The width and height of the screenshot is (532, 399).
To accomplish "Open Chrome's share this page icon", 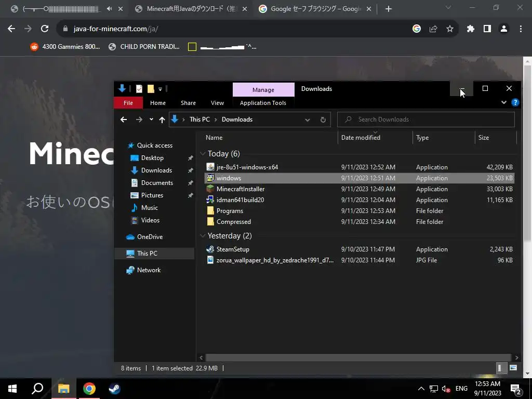I will (433, 29).
